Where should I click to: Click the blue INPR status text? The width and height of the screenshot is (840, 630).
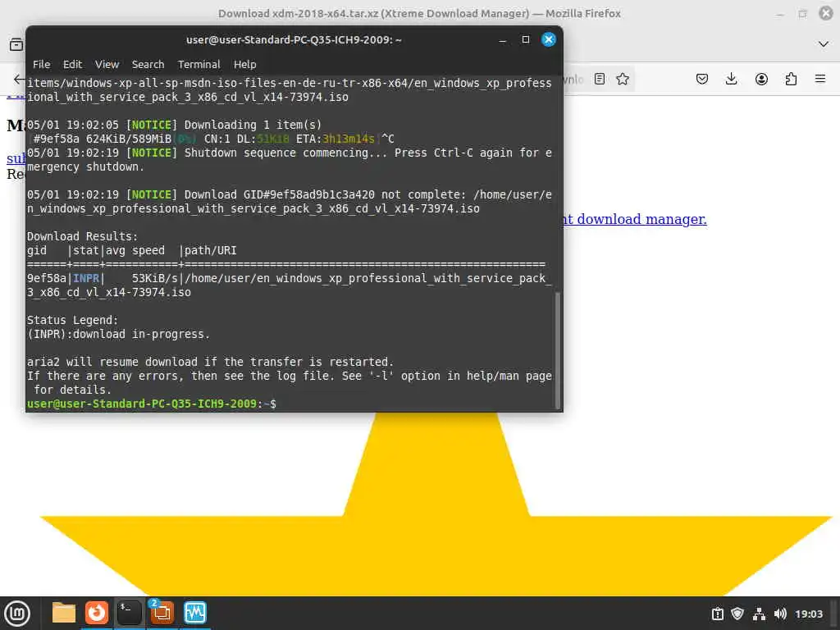pyautogui.click(x=86, y=279)
